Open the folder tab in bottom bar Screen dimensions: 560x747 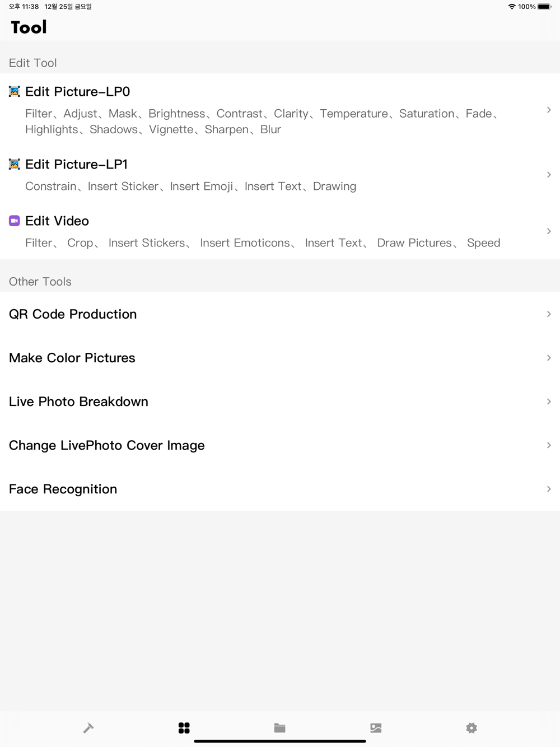[x=280, y=727]
